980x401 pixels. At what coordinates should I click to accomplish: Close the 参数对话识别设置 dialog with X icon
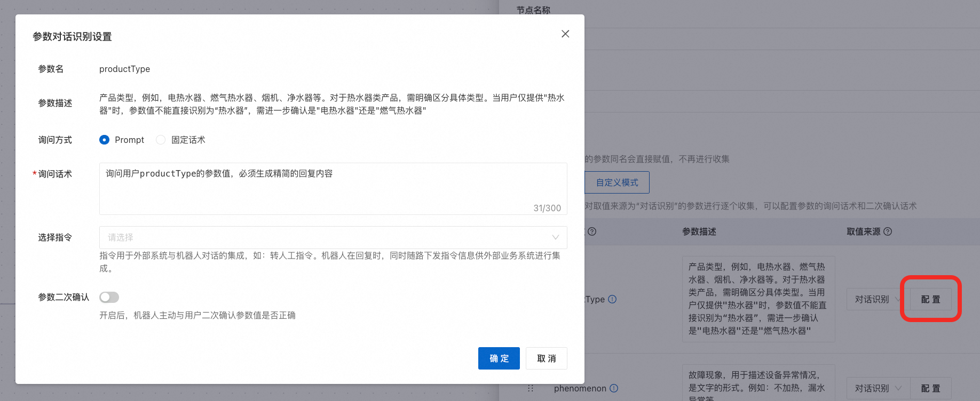tap(565, 34)
